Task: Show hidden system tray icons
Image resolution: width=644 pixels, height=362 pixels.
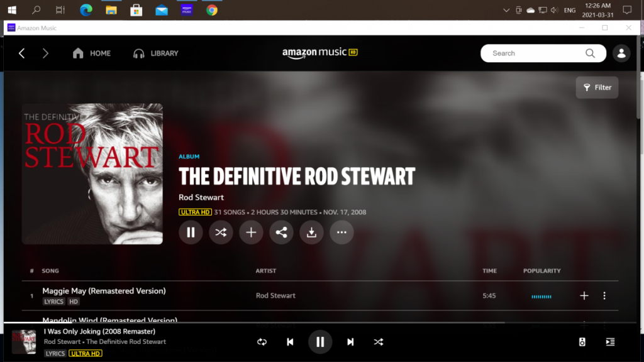Action: coord(506,10)
